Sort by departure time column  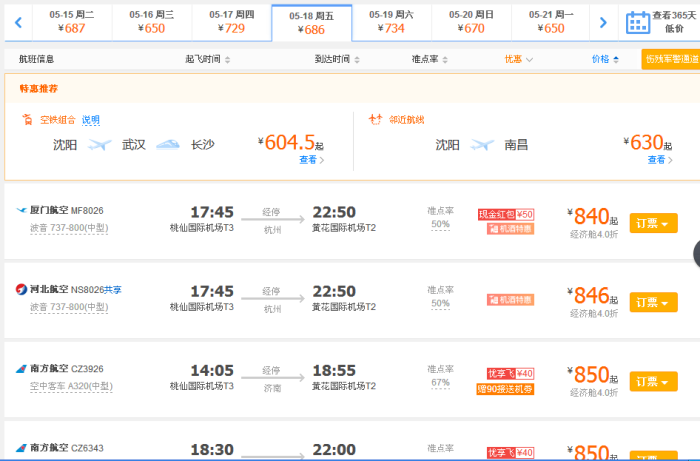pyautogui.click(x=208, y=60)
